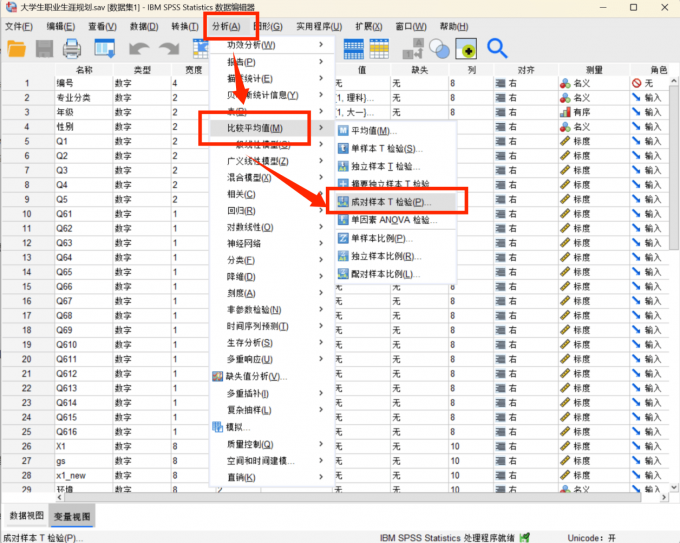This screenshot has height=543, width=680.
Task: Click the Unicode: 开 status bar entry
Action: (x=591, y=538)
